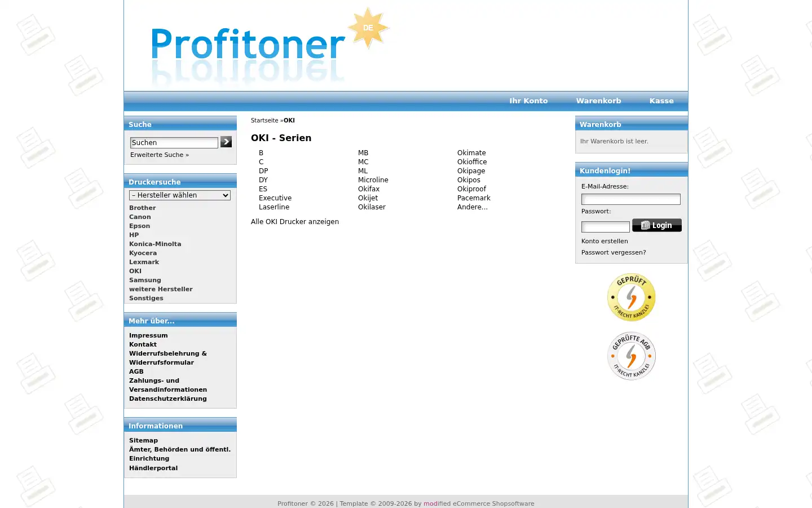This screenshot has width=812, height=508.
Task: Click Alle OKI Drucker anzeigen
Action: [x=295, y=222]
